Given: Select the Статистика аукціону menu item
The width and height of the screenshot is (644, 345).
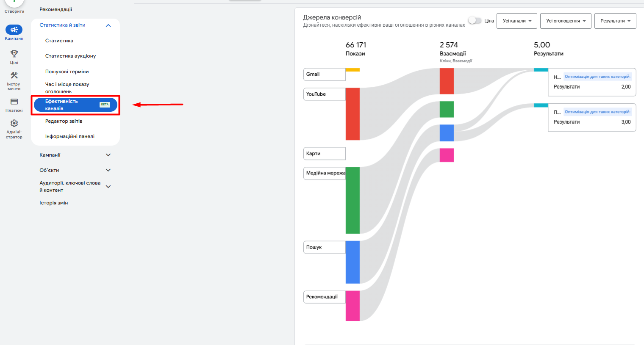Looking at the screenshot, I should pyautogui.click(x=71, y=56).
